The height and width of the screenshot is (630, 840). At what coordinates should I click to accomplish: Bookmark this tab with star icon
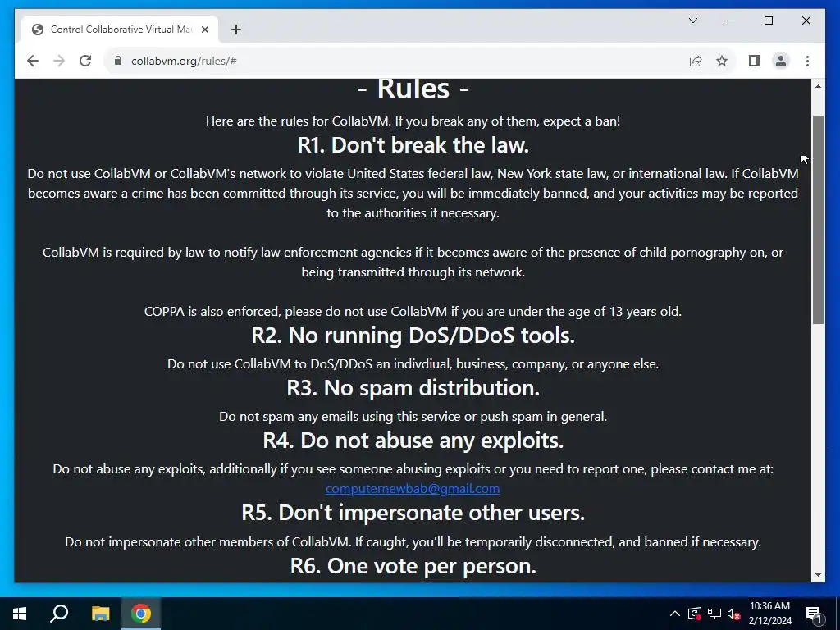(x=722, y=61)
